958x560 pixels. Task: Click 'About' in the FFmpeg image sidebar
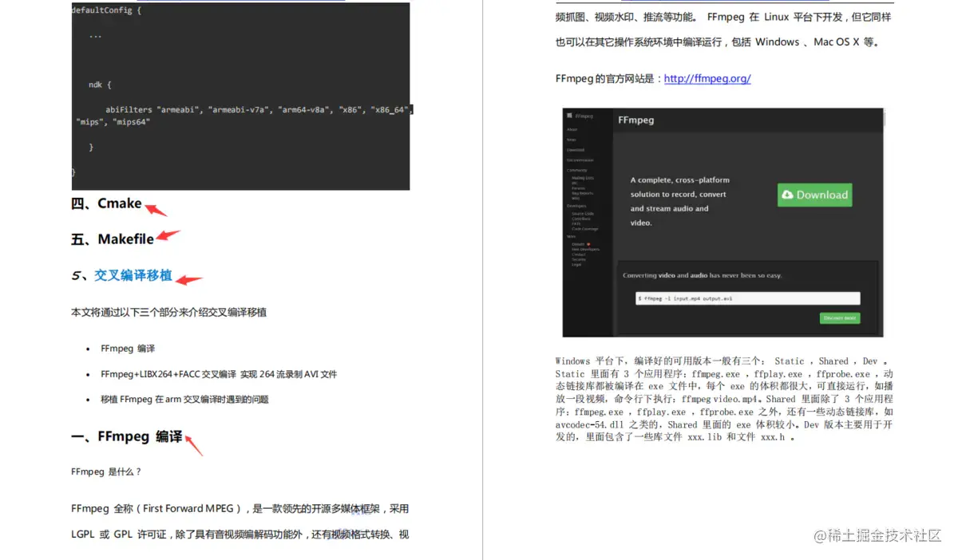572,129
